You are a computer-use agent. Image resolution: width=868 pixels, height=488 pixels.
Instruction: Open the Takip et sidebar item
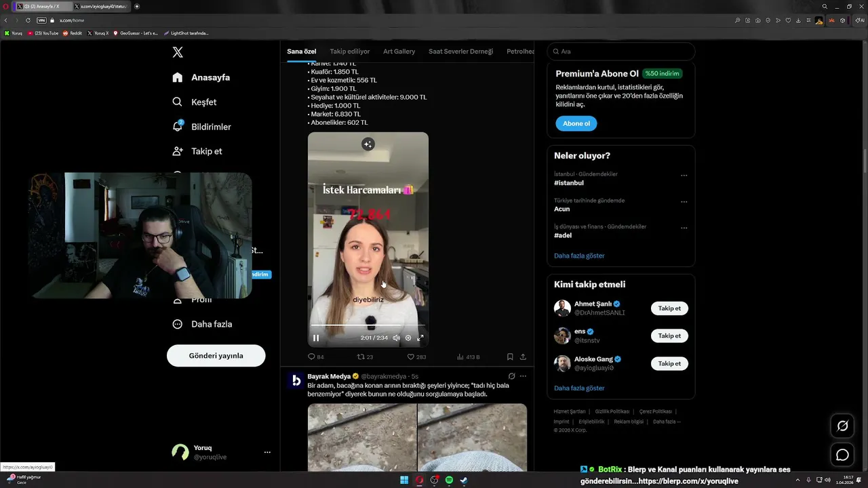(197, 151)
